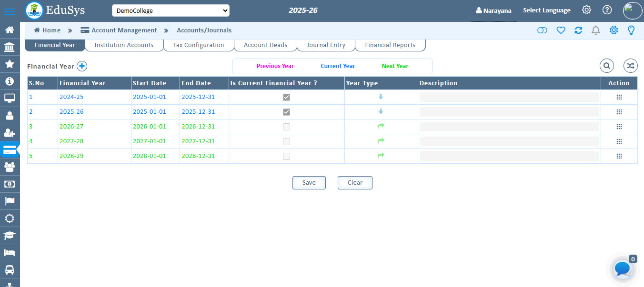644x287 pixels.
Task: Switch to the Journal Entry tab
Action: [x=326, y=45]
